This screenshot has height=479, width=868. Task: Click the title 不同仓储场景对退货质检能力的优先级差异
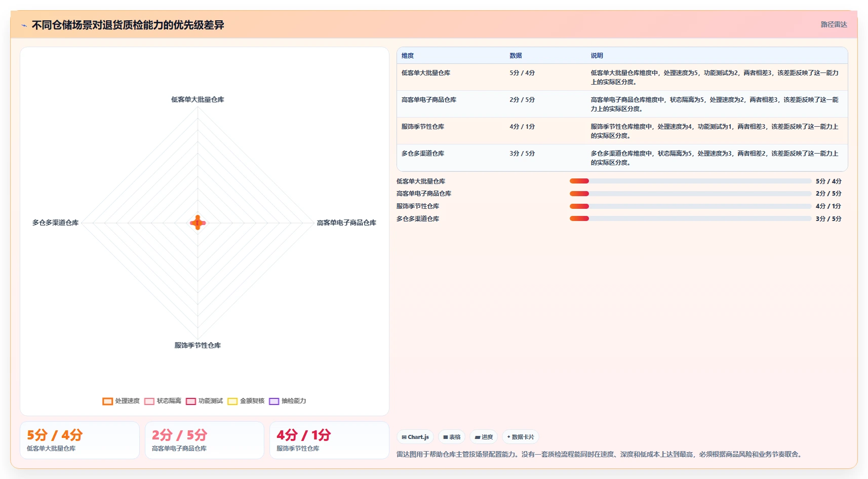point(128,25)
